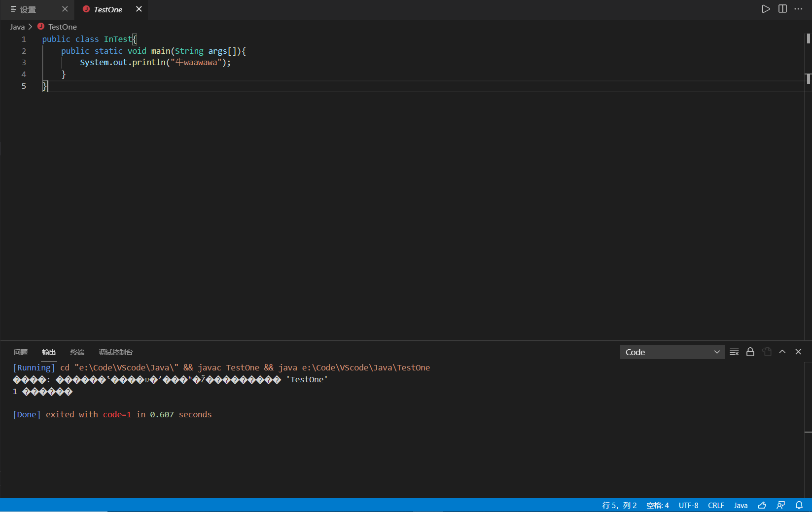Open the Code output channel dropdown
Image resolution: width=812 pixels, height=512 pixels.
point(672,352)
